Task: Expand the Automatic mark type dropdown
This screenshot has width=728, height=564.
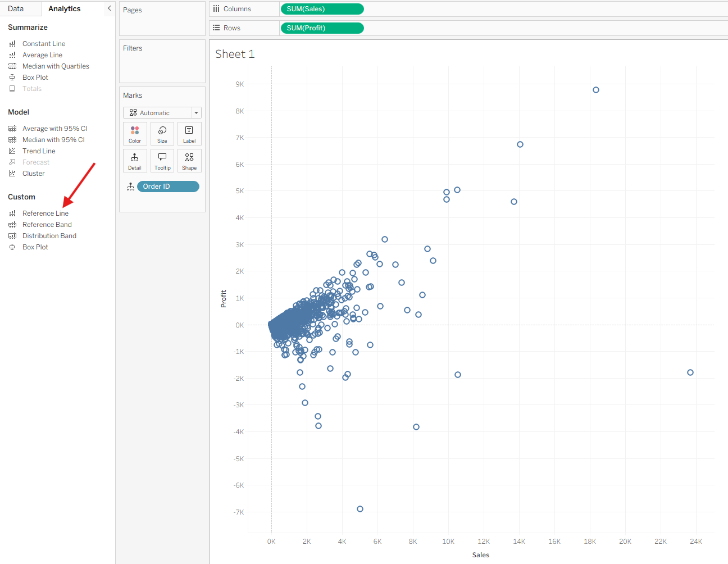Action: coord(162,113)
